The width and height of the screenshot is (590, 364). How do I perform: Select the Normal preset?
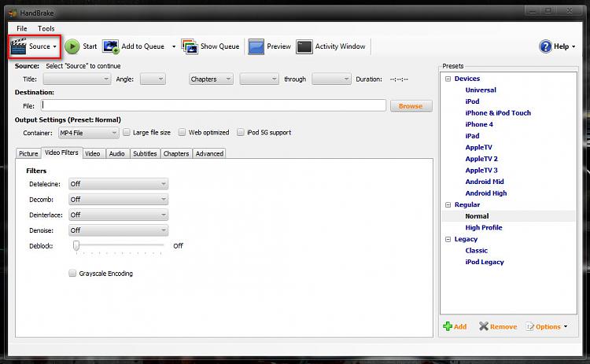[477, 216]
